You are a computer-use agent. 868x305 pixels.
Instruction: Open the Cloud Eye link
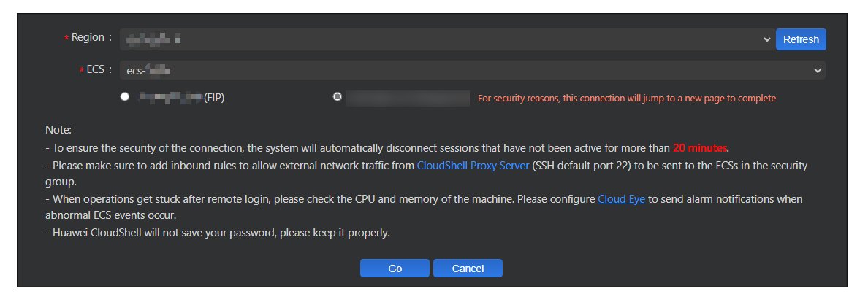621,199
